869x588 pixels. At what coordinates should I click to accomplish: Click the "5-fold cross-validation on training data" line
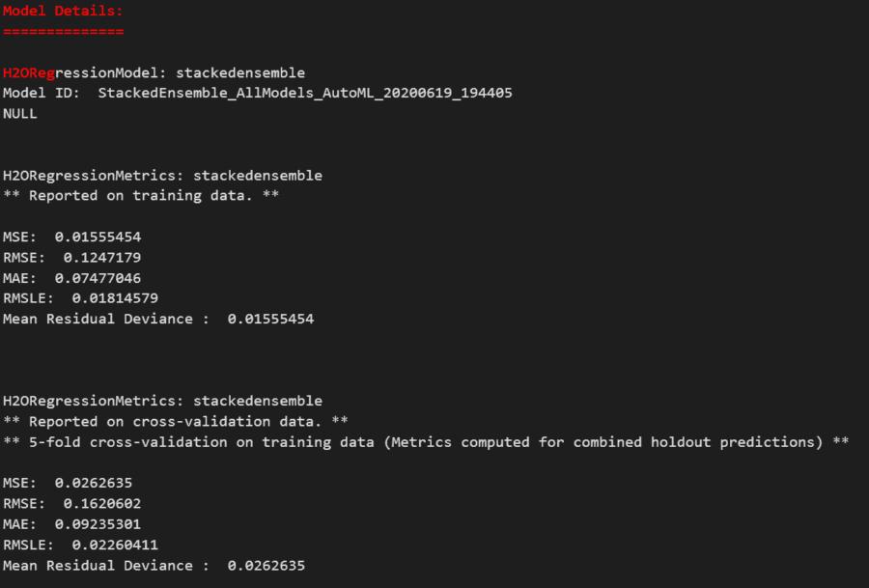[425, 442]
